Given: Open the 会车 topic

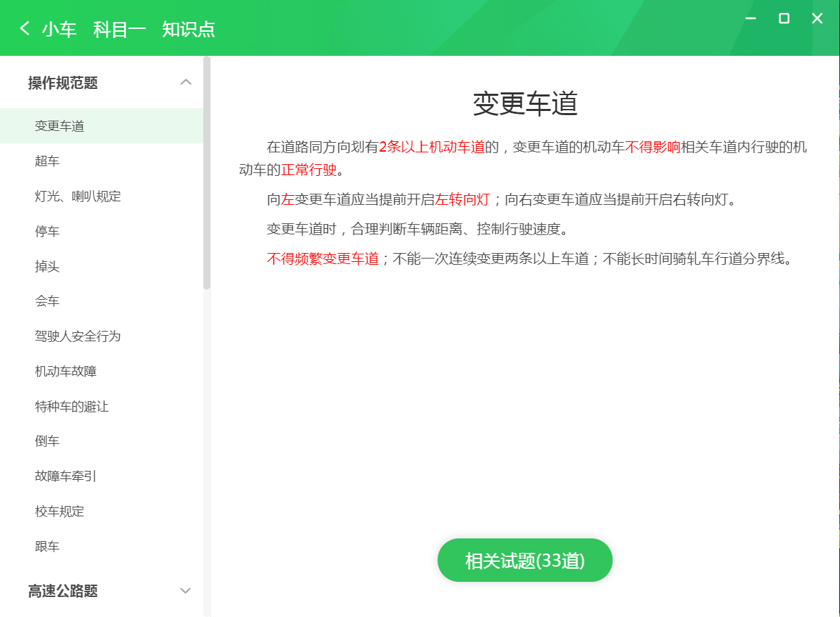Looking at the screenshot, I should (46, 301).
